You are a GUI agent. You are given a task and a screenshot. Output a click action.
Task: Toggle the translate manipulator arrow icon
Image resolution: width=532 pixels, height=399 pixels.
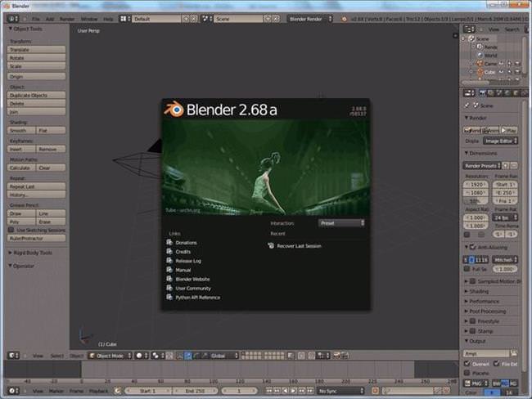[x=188, y=356]
